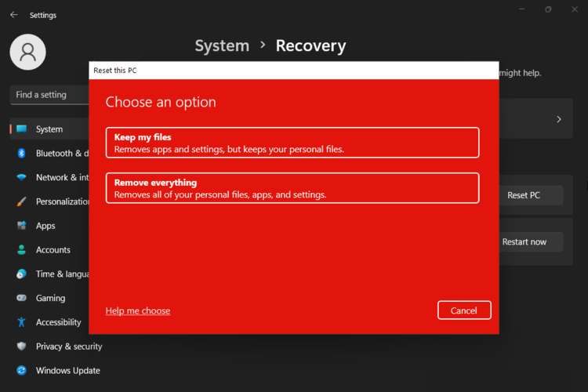The height and width of the screenshot is (392, 588).
Task: Open the Time & language settings
Action: pyautogui.click(x=61, y=274)
